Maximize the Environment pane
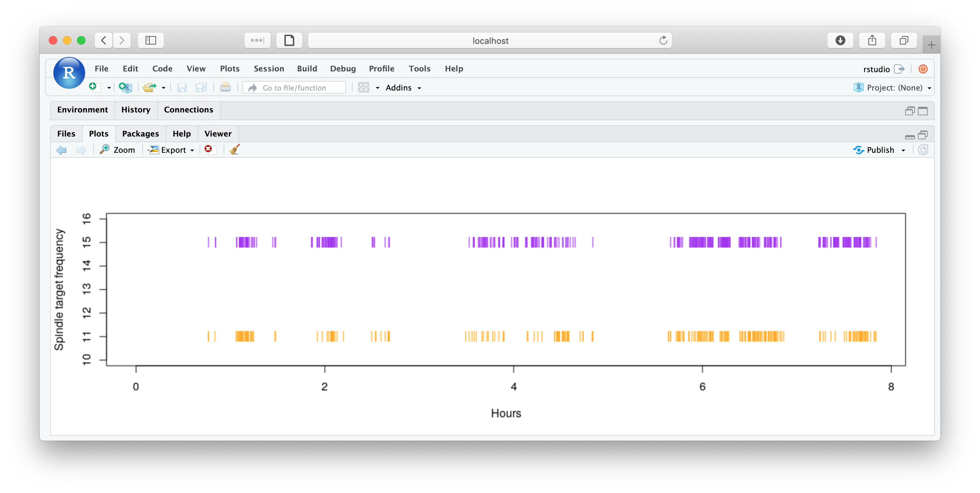Screen dimensions: 980x493 point(923,111)
